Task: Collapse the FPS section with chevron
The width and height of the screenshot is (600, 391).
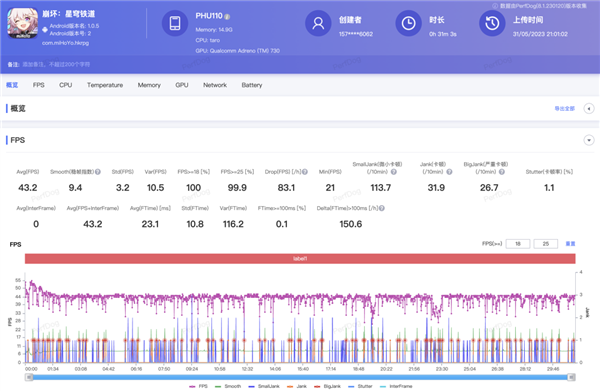Action: (589, 140)
